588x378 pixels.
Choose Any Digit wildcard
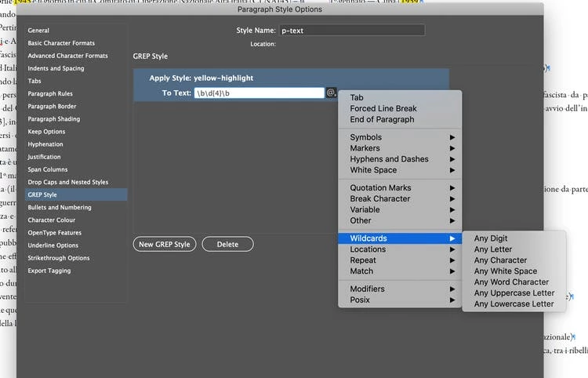pos(514,238)
